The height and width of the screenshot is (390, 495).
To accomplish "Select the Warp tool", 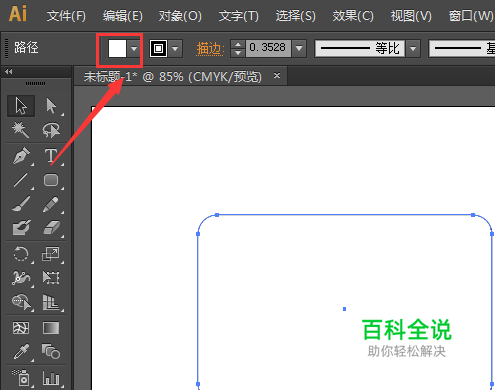I will pos(21,278).
